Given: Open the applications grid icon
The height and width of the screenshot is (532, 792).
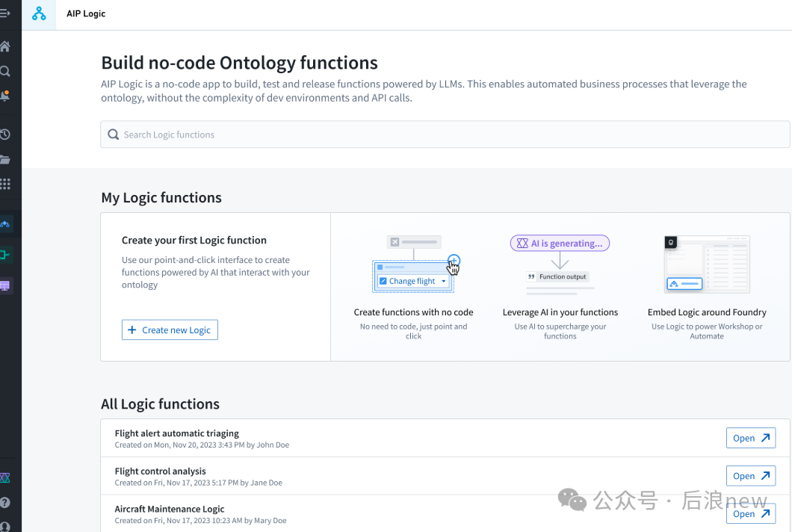Looking at the screenshot, I should coord(5,184).
